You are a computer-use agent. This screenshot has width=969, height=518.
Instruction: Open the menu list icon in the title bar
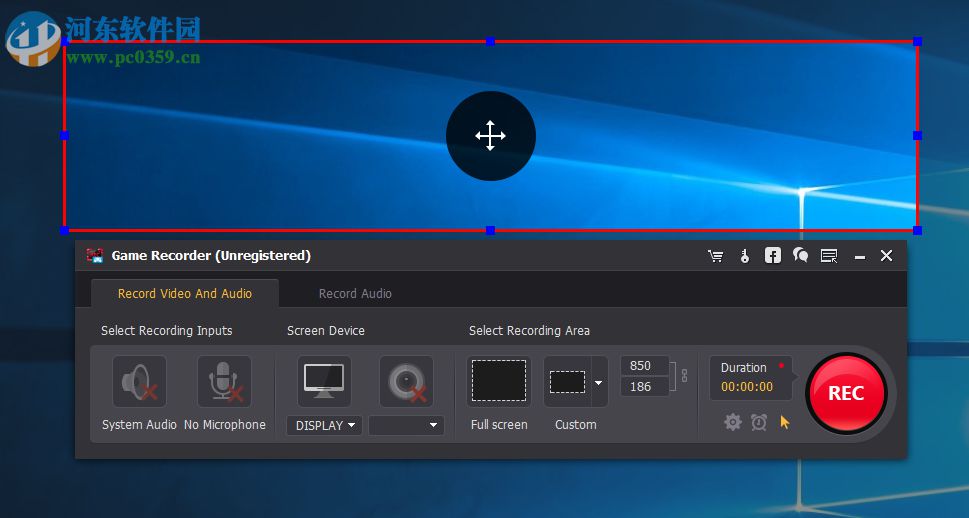(829, 256)
